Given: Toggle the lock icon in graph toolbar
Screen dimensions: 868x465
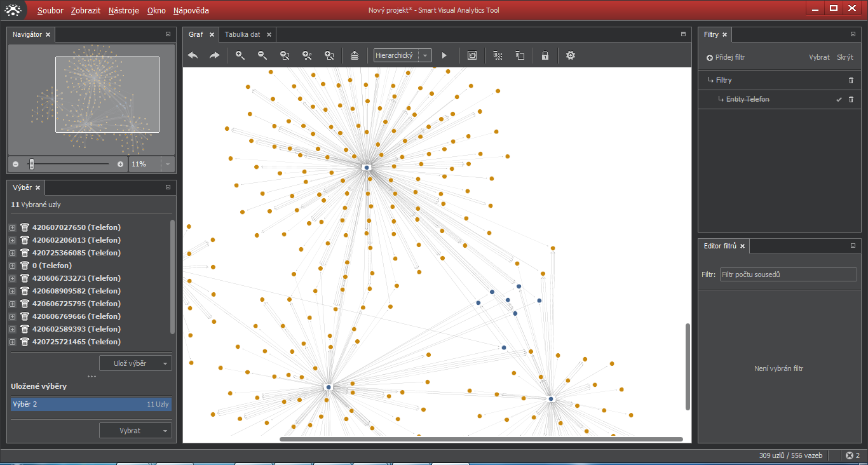Looking at the screenshot, I should [x=545, y=56].
